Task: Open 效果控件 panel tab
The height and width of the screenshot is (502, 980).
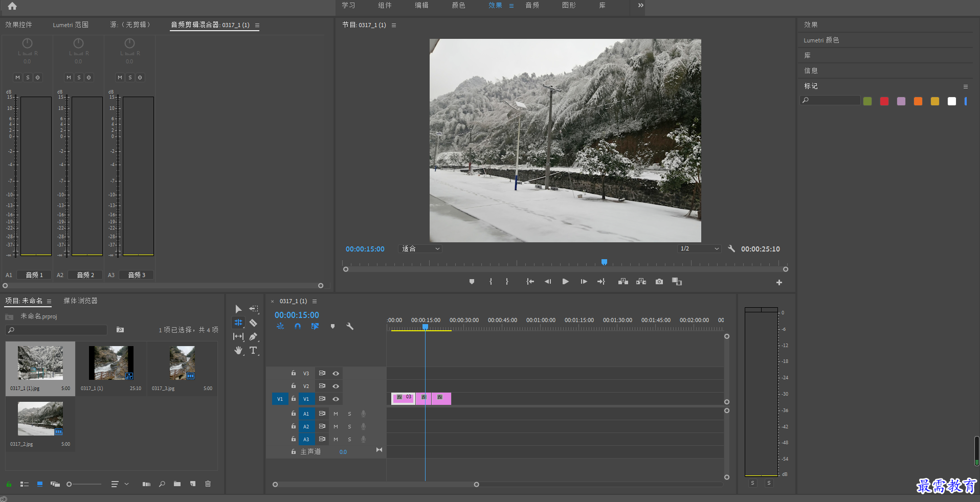Action: pyautogui.click(x=19, y=25)
